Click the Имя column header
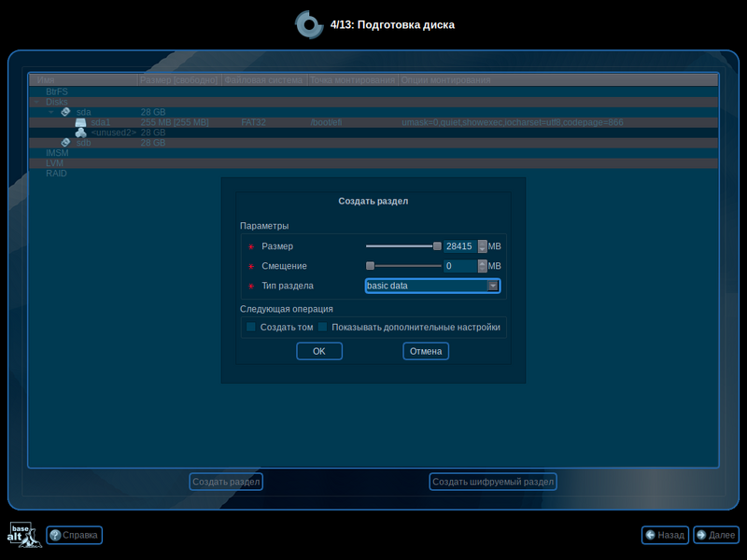Image resolution: width=747 pixels, height=560 pixels. 83,80
